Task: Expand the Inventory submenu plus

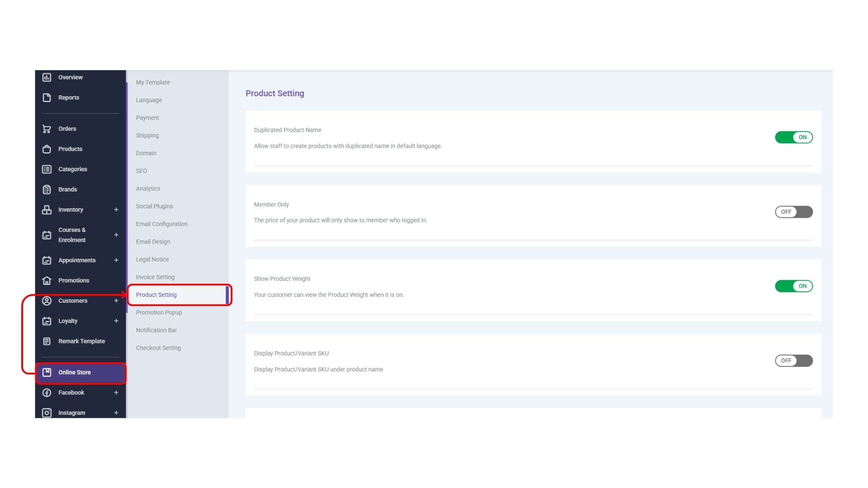Action: coord(116,210)
